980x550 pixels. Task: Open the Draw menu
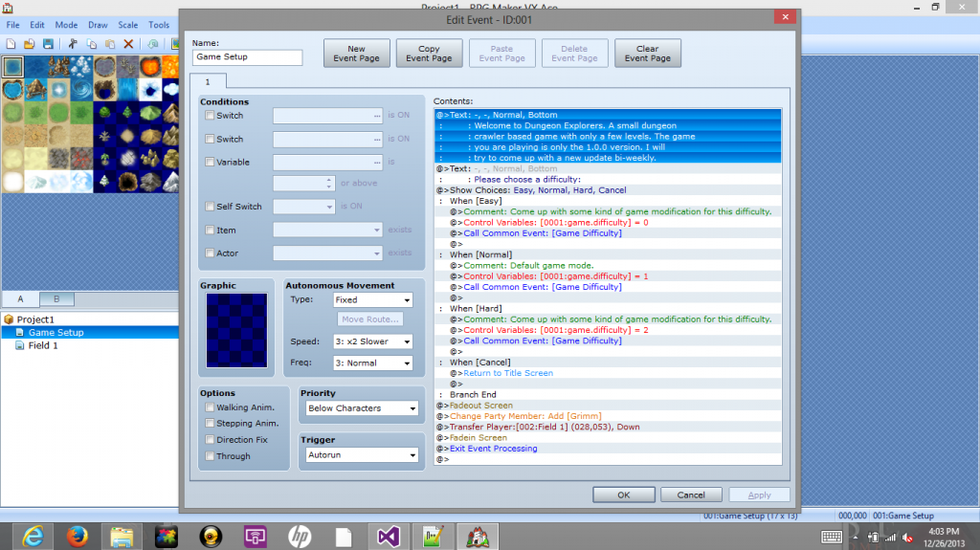[98, 25]
